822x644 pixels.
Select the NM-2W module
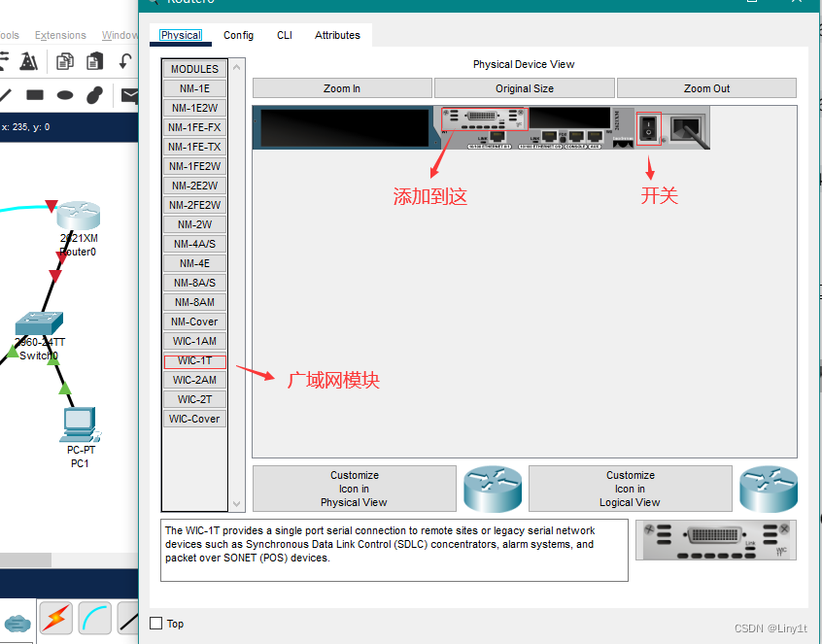tap(194, 224)
